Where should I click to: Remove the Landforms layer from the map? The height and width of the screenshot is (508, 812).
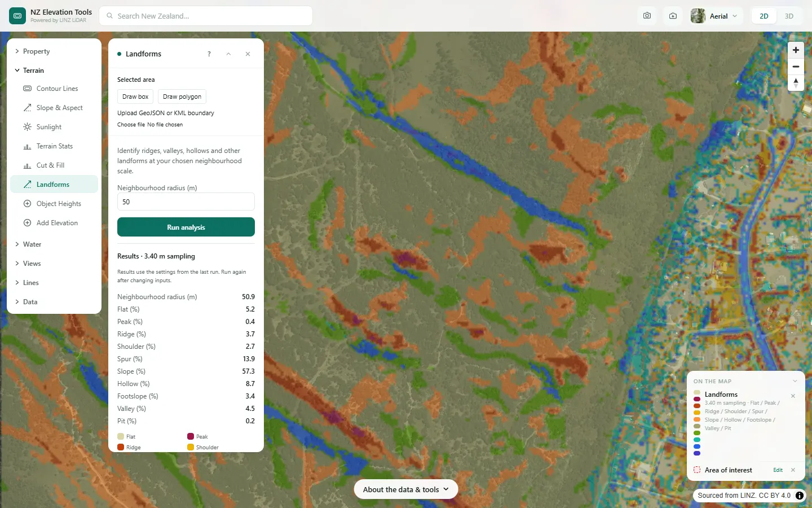(x=793, y=396)
